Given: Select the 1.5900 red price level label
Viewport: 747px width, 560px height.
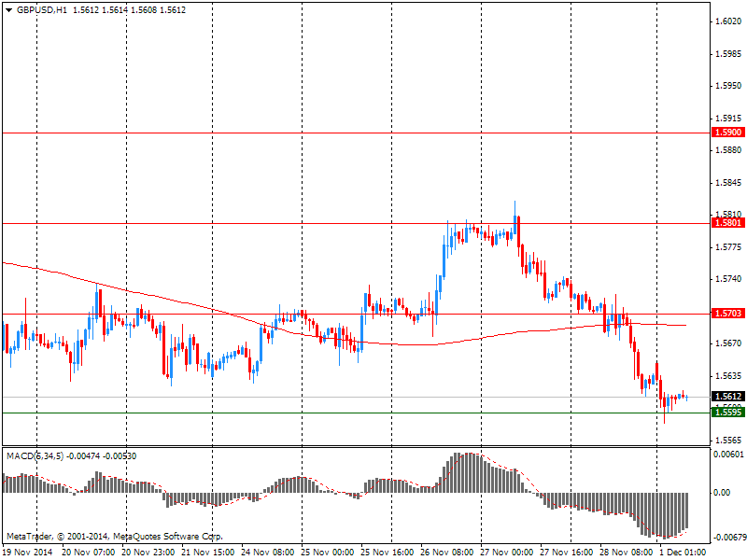Looking at the screenshot, I should pos(727,133).
